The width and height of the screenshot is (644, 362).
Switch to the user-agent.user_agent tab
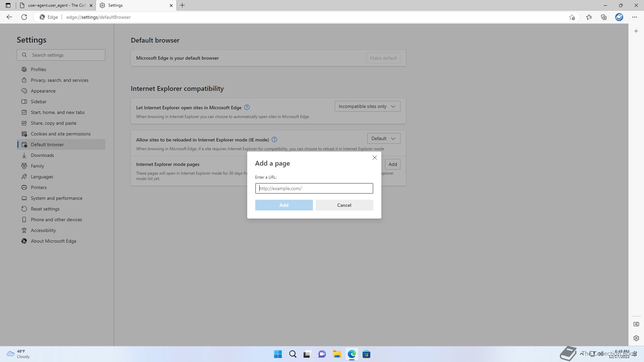click(56, 5)
